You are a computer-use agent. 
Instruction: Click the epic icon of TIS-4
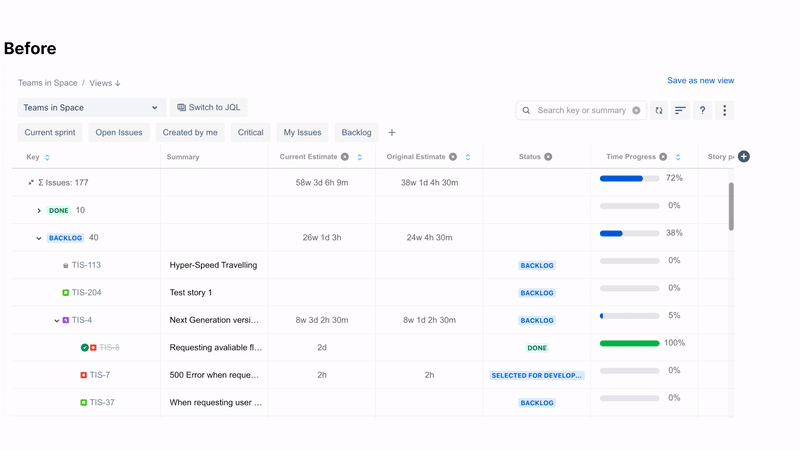point(66,320)
